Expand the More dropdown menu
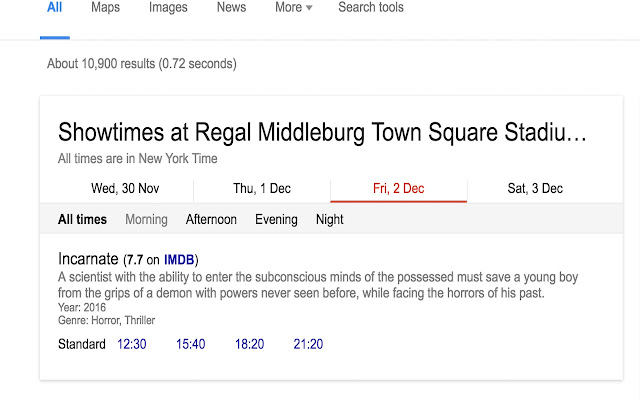Image resolution: width=640 pixels, height=400 pixels. coord(293,8)
